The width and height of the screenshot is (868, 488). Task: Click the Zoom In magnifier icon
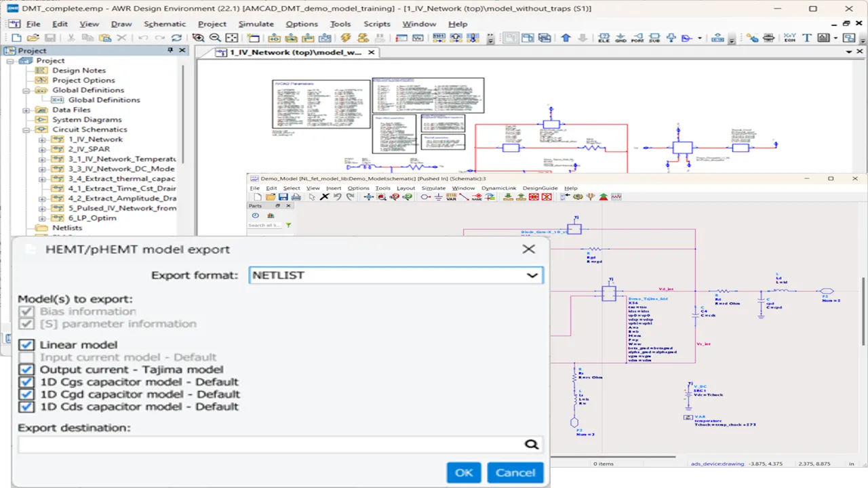(x=197, y=39)
